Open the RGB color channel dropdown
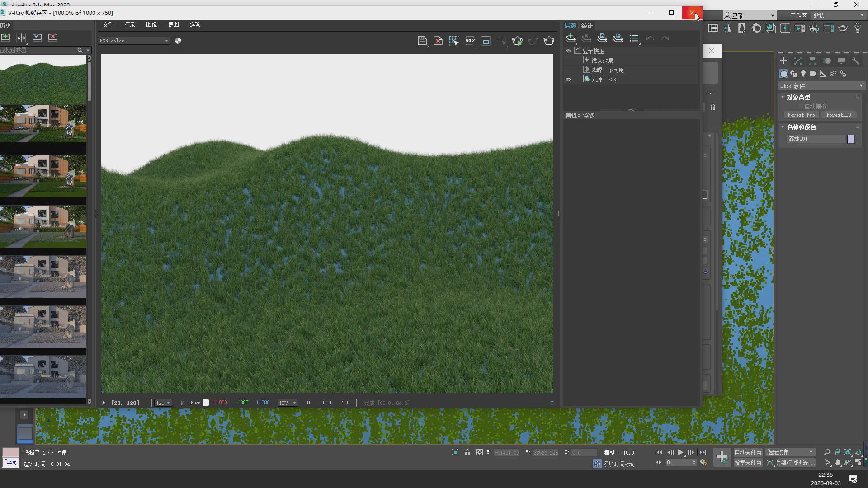868x488 pixels. coord(134,41)
